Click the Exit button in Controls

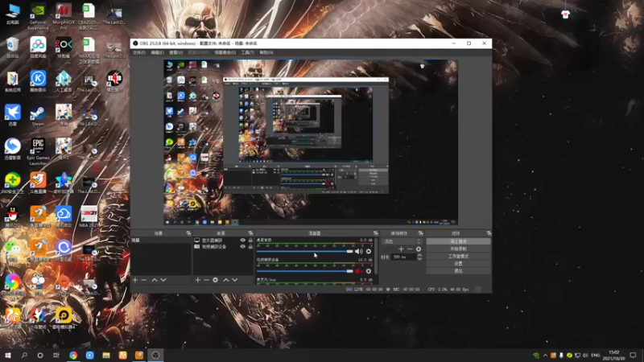(458, 271)
